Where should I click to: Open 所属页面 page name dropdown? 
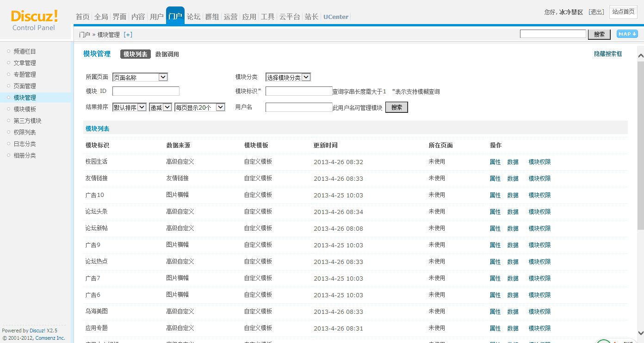[x=140, y=77]
